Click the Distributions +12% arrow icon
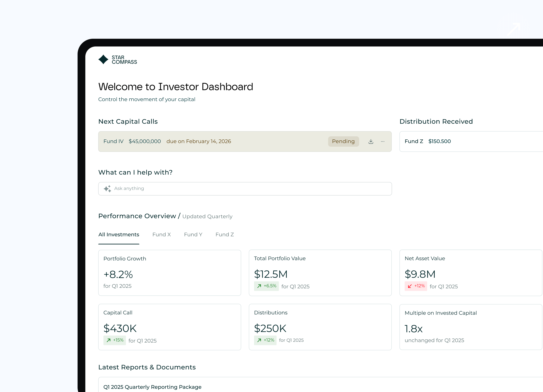543x392 pixels. click(x=259, y=340)
